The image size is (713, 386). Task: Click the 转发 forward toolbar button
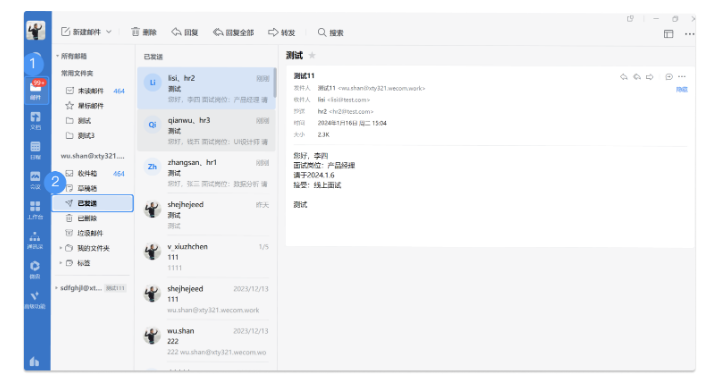281,32
